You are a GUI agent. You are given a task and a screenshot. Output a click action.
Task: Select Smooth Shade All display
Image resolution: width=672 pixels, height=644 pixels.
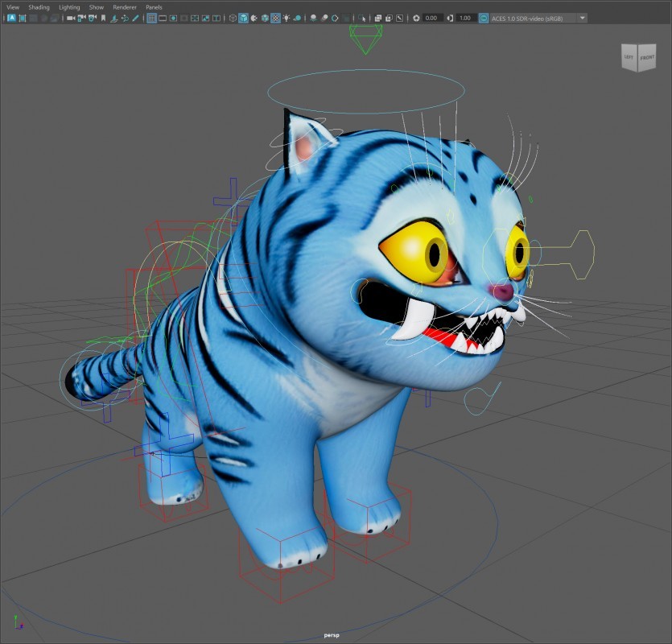click(243, 18)
